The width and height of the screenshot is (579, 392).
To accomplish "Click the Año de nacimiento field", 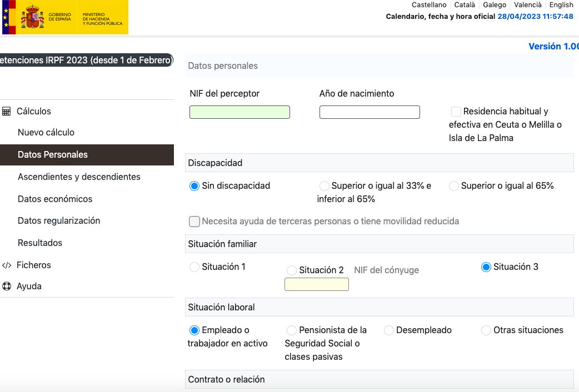I will point(370,112).
